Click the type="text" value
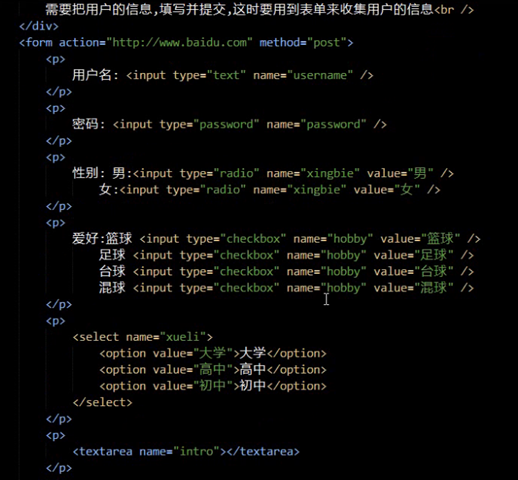The width and height of the screenshot is (518, 480). [226, 75]
